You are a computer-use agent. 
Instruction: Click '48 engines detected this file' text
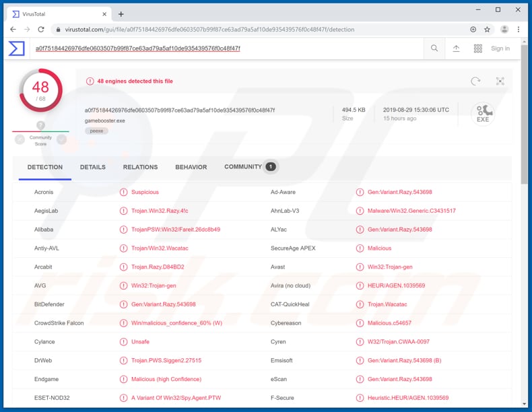point(135,81)
